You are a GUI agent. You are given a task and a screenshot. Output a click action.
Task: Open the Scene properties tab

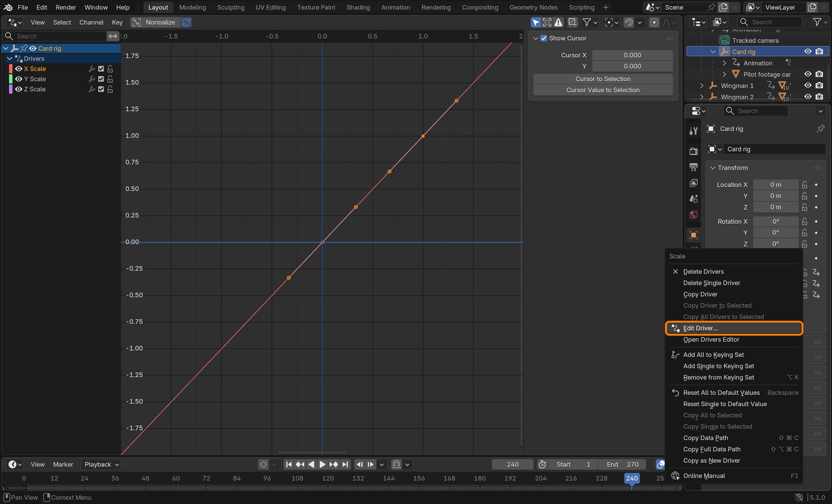click(x=693, y=198)
